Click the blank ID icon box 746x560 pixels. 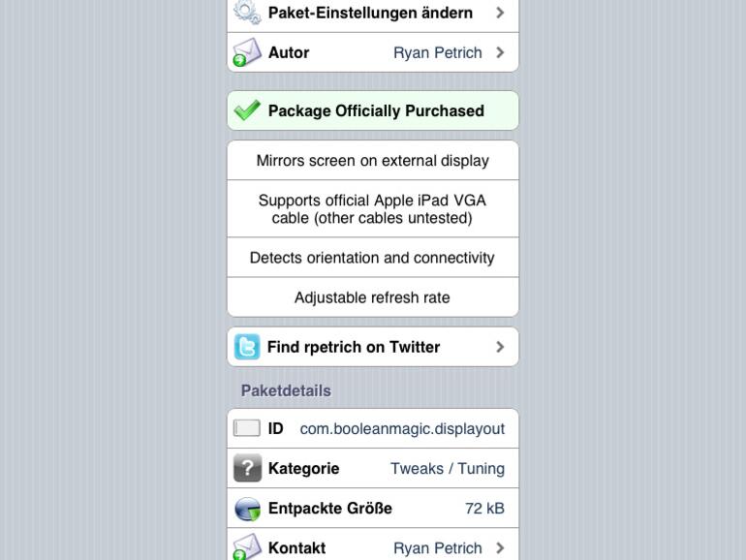(247, 428)
